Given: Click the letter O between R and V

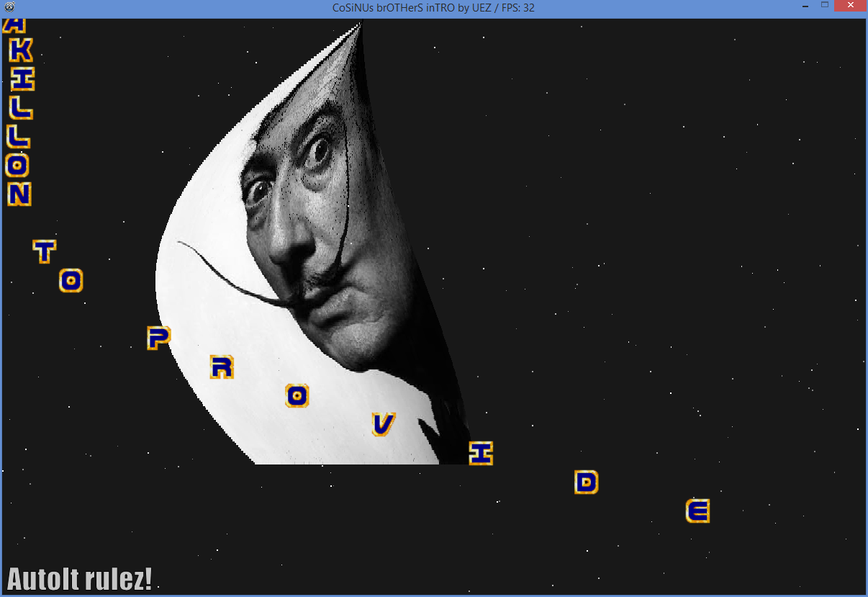Looking at the screenshot, I should coord(297,395).
